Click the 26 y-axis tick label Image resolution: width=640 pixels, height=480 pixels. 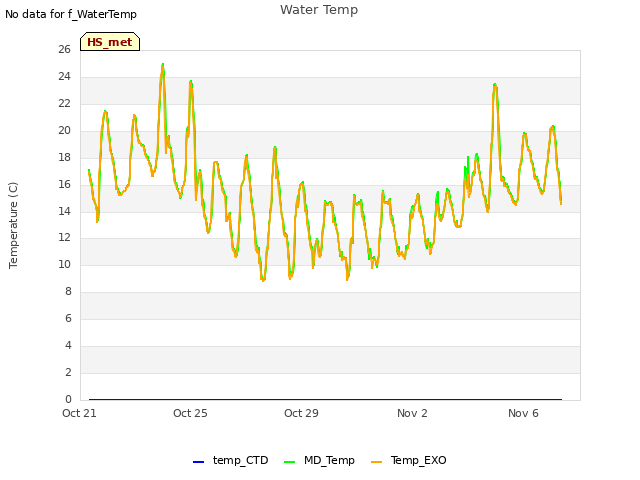[64, 49]
